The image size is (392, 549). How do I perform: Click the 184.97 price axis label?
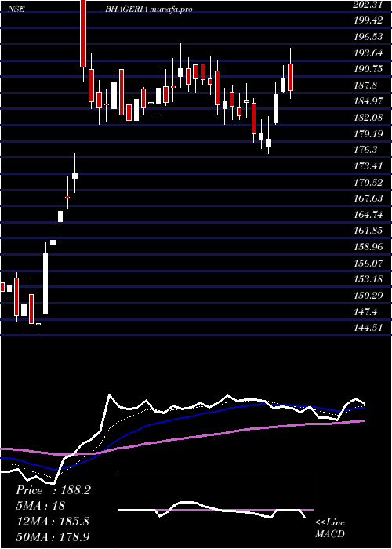pos(369,101)
